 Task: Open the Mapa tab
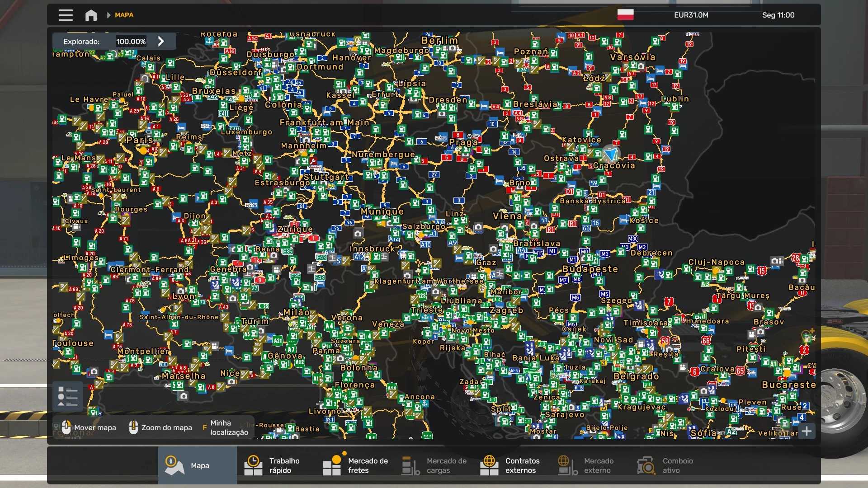pyautogui.click(x=197, y=465)
